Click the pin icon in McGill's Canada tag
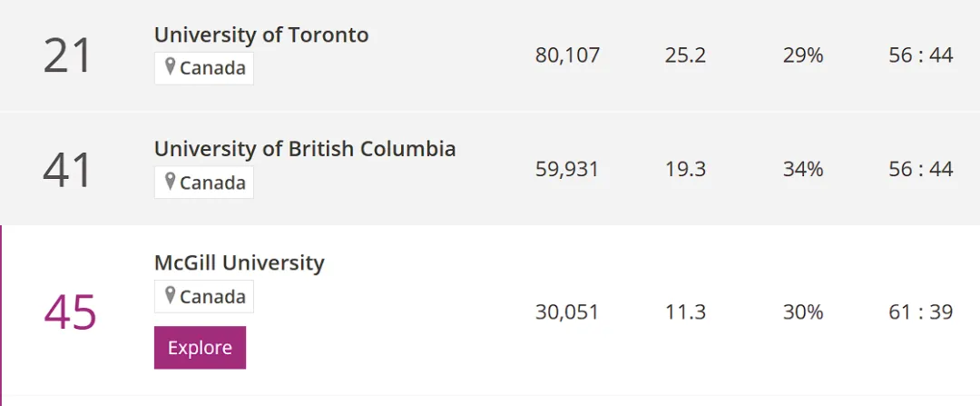The width and height of the screenshot is (980, 406). pos(170,295)
